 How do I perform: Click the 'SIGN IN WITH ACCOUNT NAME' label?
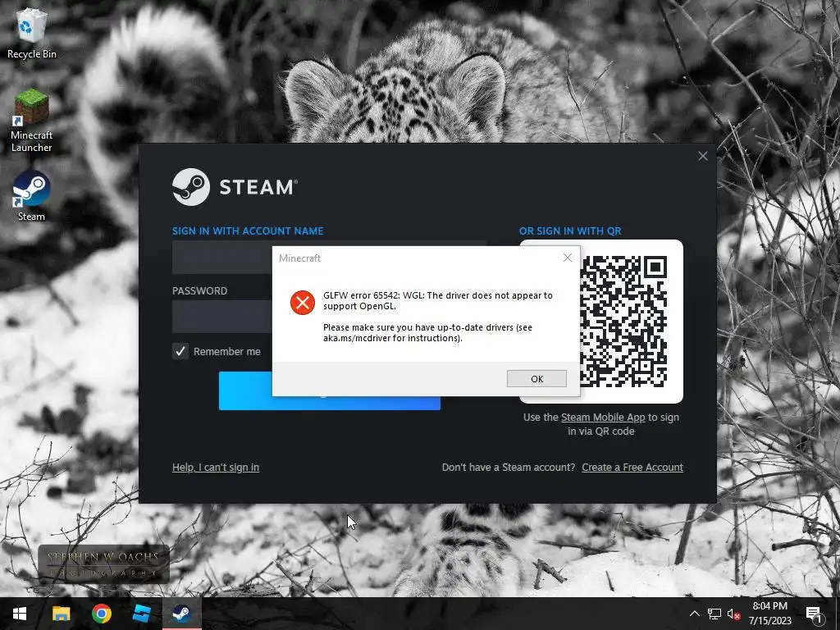pyautogui.click(x=248, y=231)
